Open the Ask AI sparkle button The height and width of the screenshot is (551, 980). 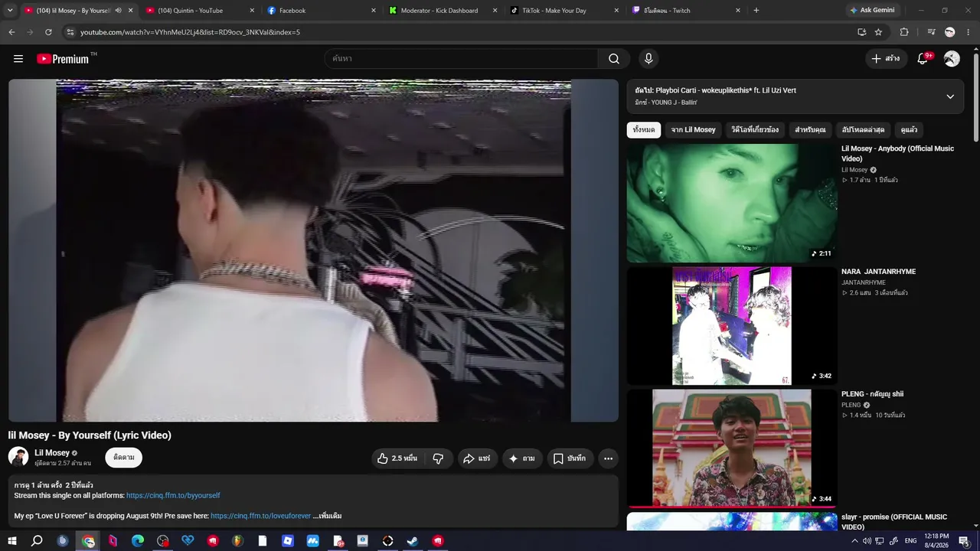(522, 458)
